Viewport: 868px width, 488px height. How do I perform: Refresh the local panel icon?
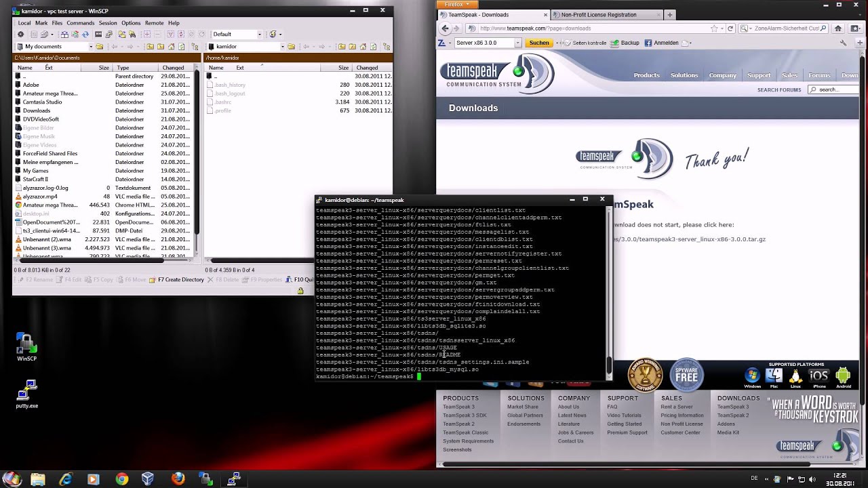(182, 47)
